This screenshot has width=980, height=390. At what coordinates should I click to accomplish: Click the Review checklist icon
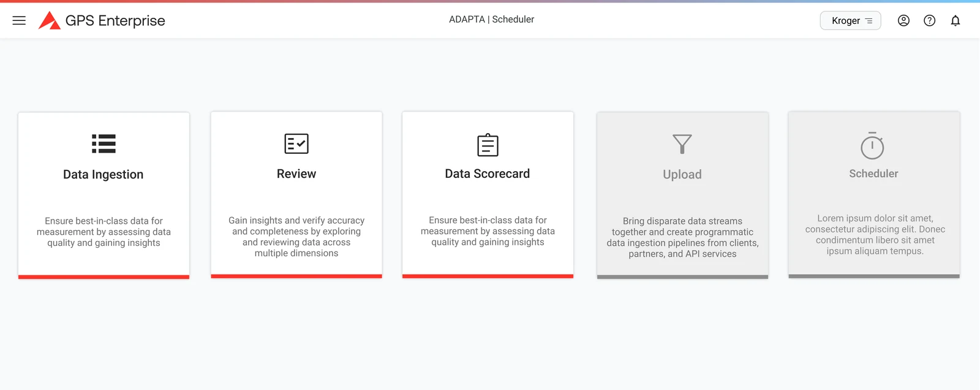296,143
